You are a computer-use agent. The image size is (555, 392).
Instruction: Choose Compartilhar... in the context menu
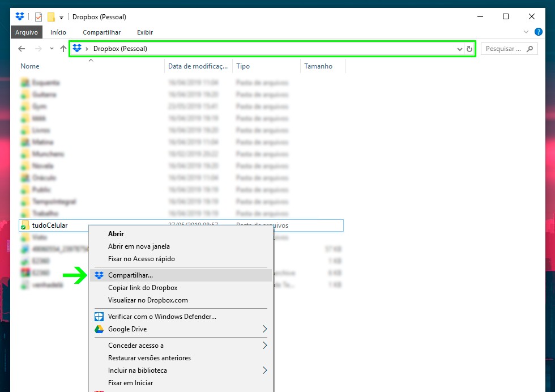point(130,275)
